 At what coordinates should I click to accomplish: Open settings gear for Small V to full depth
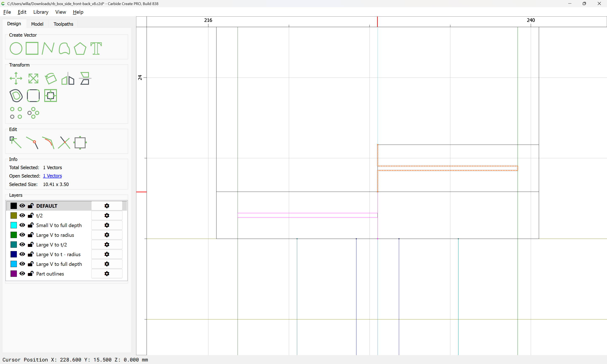click(x=107, y=225)
